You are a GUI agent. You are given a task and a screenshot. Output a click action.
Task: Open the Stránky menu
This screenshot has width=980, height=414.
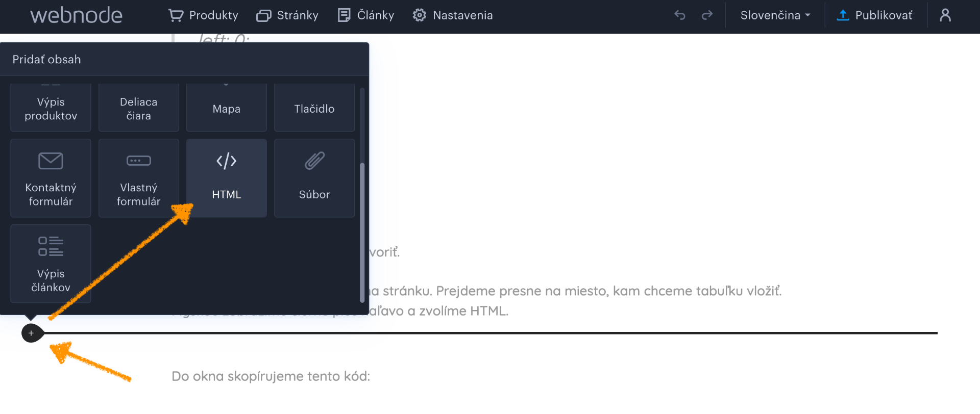pos(287,15)
